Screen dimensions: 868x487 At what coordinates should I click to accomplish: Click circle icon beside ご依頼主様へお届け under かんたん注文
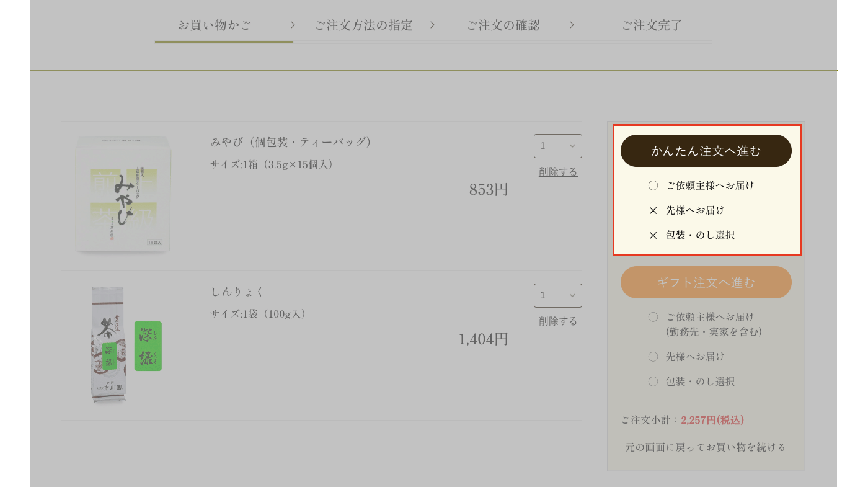(653, 185)
